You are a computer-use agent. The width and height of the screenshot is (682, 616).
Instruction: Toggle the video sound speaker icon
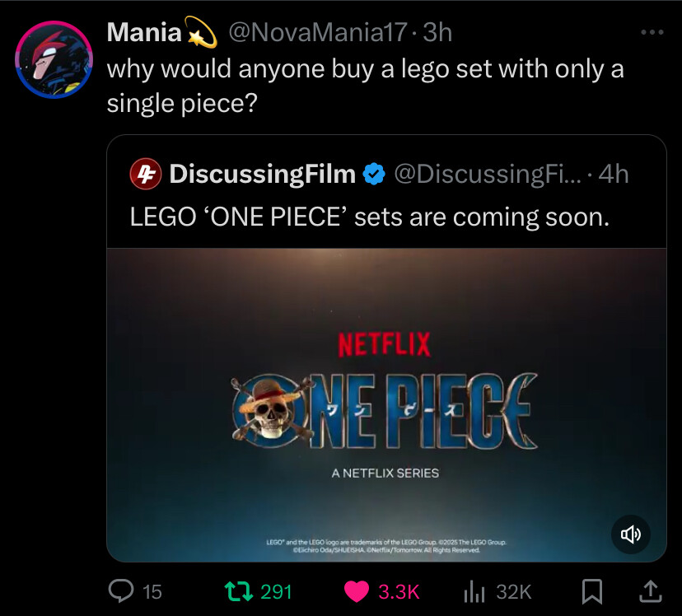coord(631,534)
